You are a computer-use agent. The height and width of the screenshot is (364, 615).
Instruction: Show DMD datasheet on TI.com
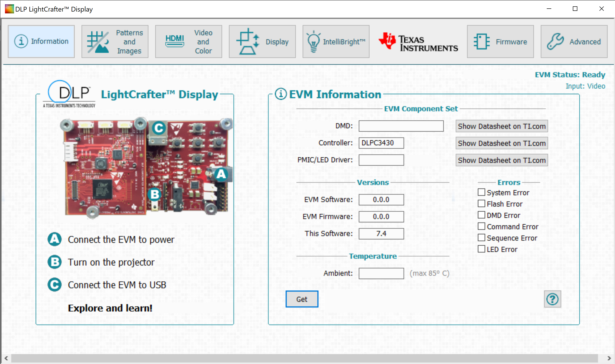pos(502,126)
